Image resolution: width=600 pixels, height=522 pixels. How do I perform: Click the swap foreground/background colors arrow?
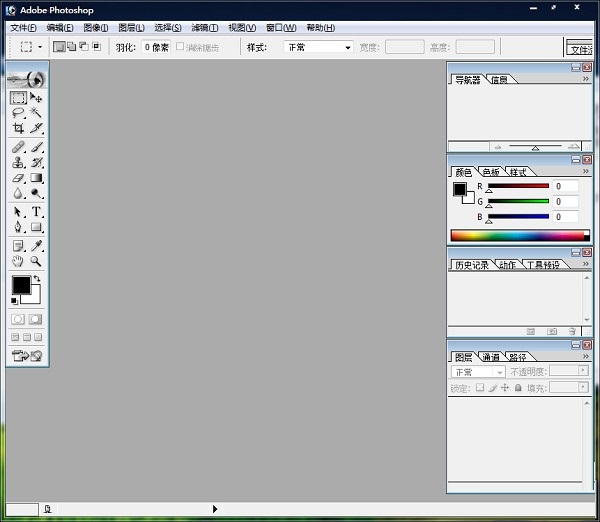click(x=37, y=279)
